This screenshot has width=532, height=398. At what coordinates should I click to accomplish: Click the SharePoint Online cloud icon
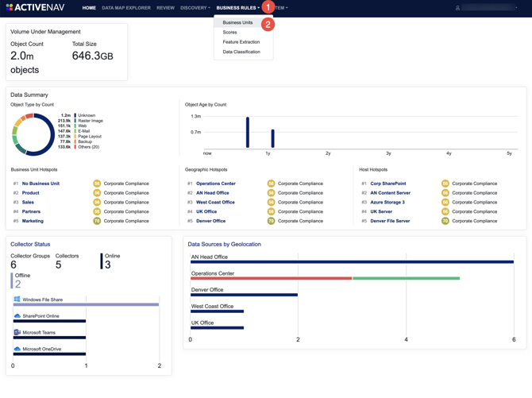17,316
